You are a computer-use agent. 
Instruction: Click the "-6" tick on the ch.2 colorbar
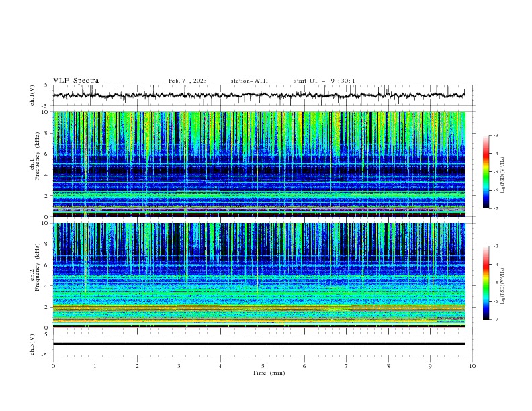pyautogui.click(x=495, y=301)
